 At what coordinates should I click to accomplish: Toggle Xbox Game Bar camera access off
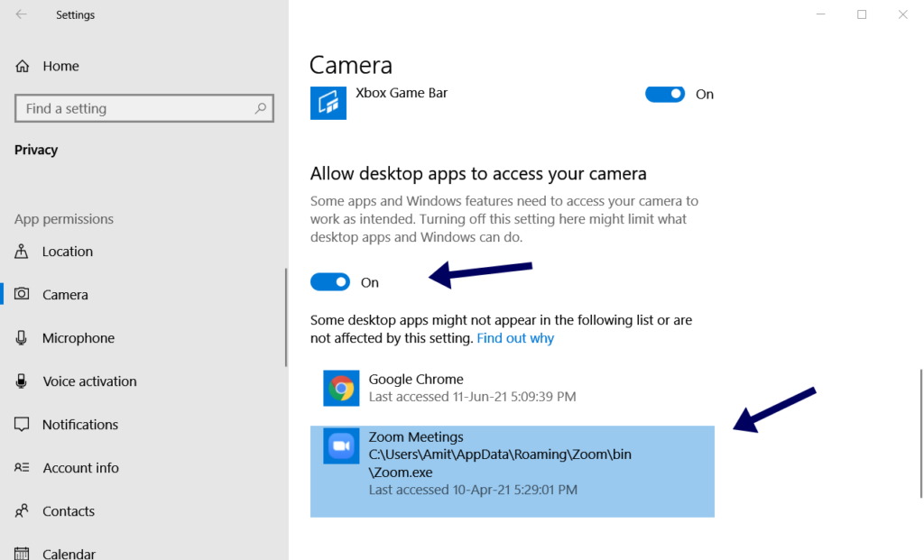tap(665, 94)
